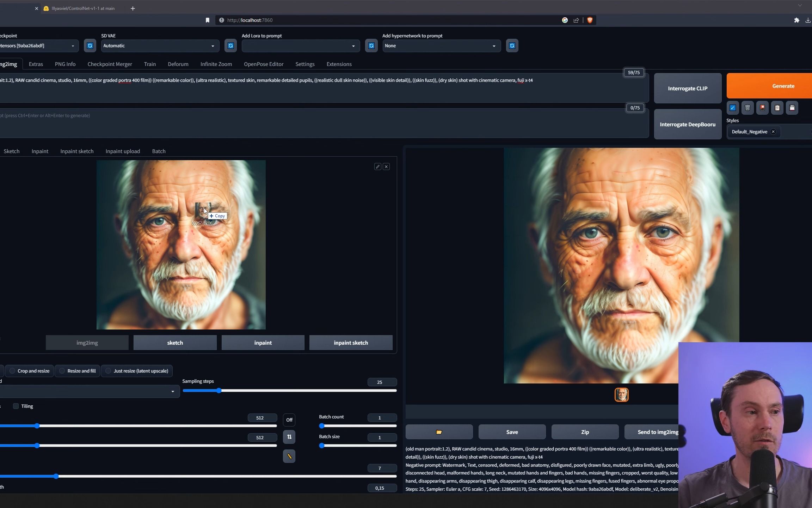Open the browser share icon

pyautogui.click(x=576, y=20)
